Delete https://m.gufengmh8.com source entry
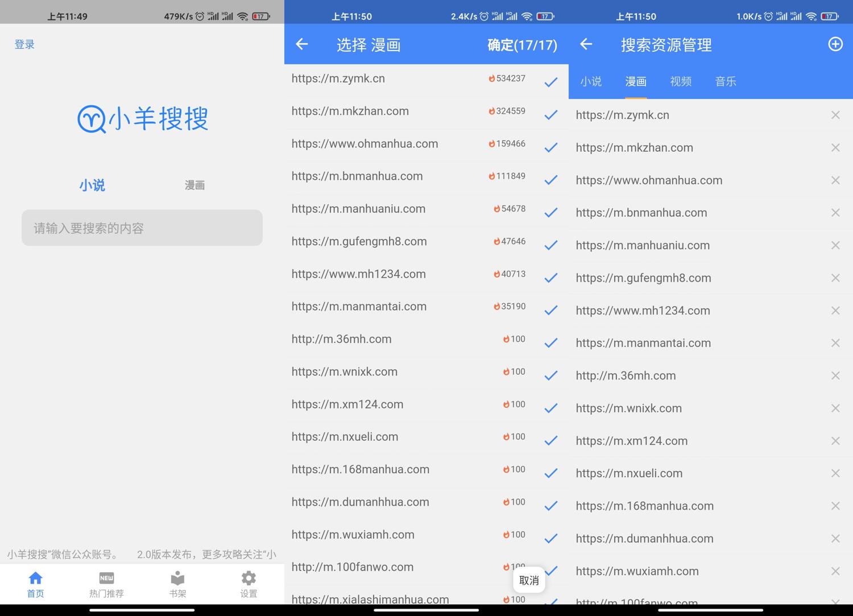The image size is (853, 616). [835, 278]
